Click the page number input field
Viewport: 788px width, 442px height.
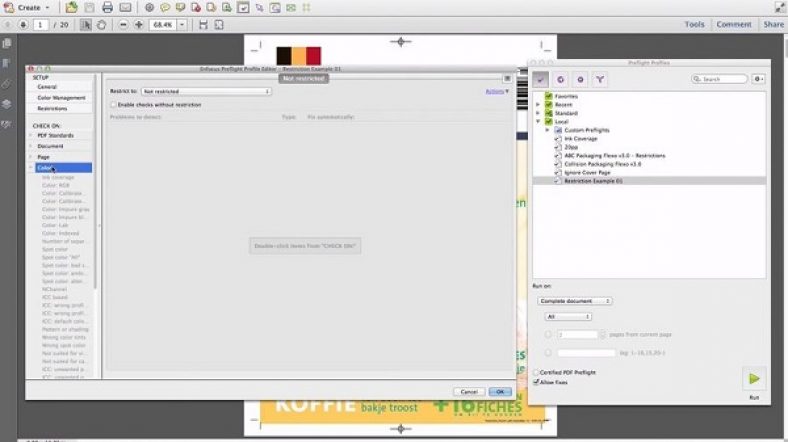point(41,24)
